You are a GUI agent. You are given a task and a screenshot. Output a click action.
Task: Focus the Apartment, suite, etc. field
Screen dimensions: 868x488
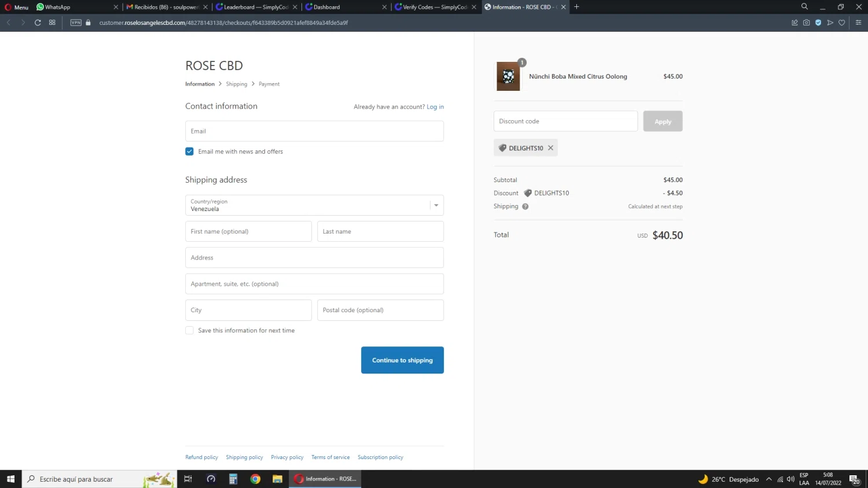314,284
